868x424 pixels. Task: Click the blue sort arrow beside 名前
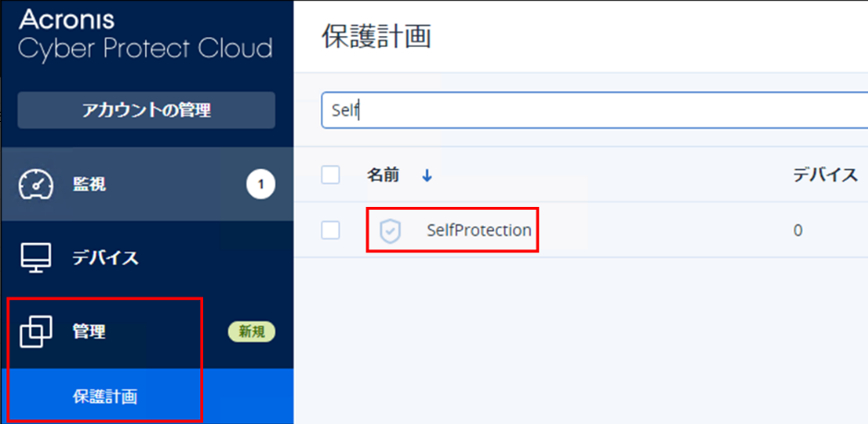(x=427, y=175)
